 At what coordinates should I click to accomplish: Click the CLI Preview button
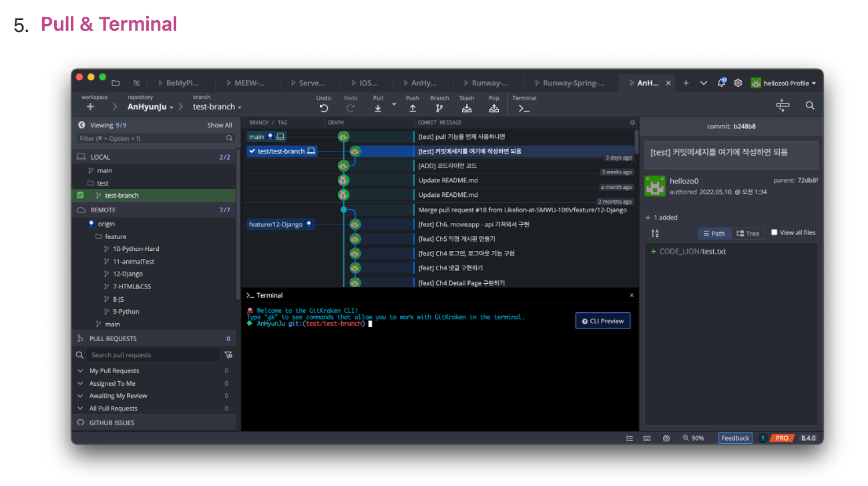603,321
